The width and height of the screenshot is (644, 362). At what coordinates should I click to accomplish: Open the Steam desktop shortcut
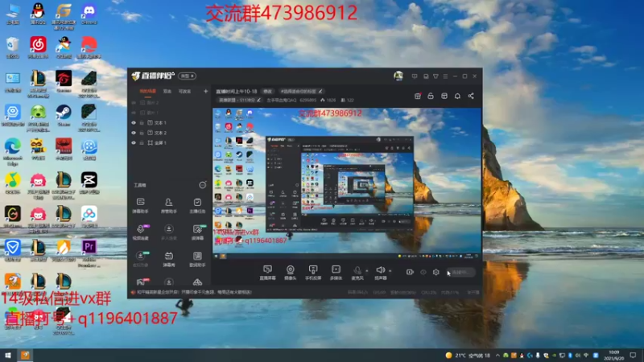pyautogui.click(x=64, y=115)
